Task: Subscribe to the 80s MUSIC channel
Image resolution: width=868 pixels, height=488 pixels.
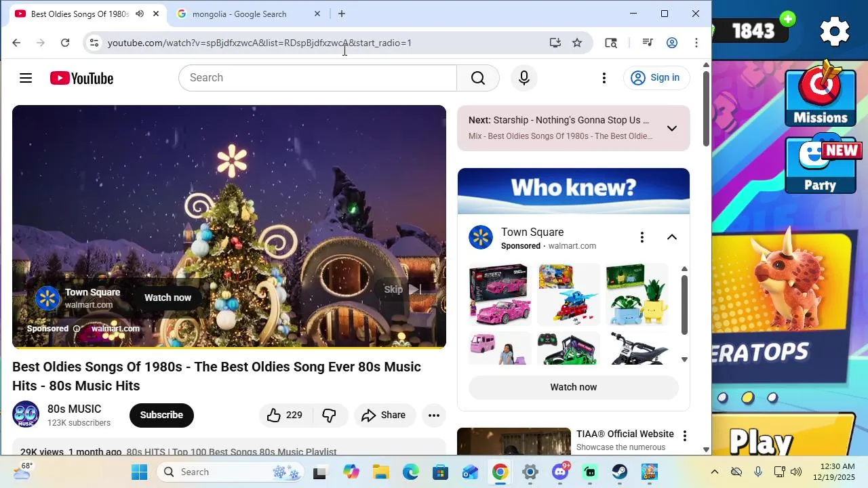Action: tap(161, 415)
